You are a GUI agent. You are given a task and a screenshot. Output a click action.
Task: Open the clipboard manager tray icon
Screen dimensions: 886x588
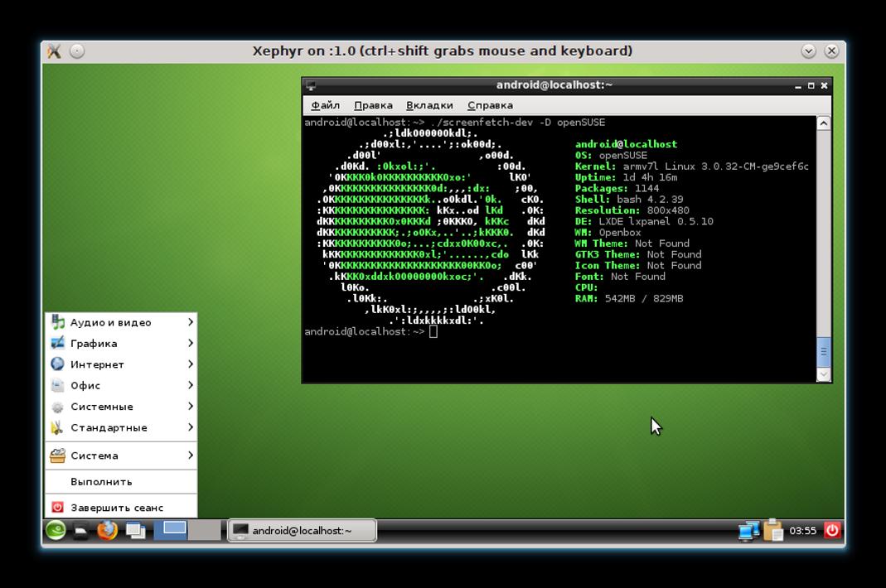773,530
